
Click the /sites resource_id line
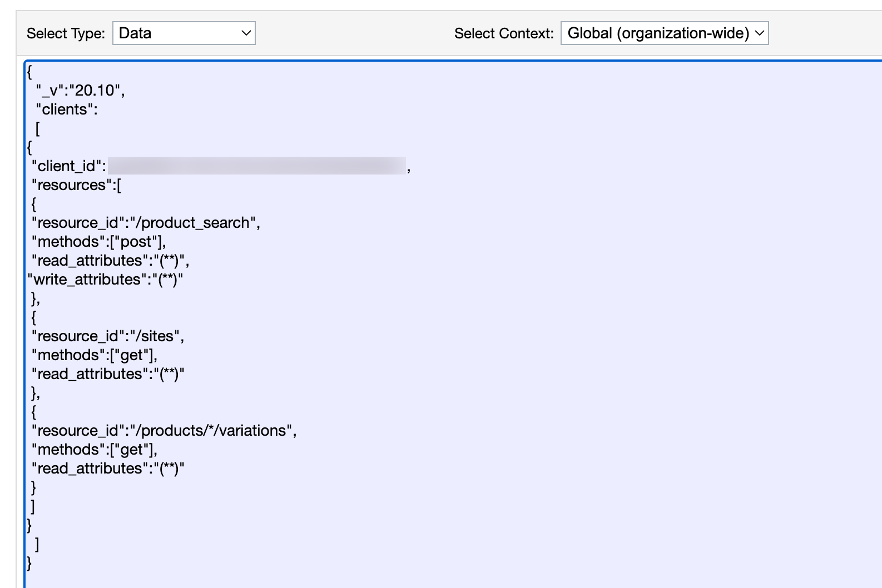107,336
